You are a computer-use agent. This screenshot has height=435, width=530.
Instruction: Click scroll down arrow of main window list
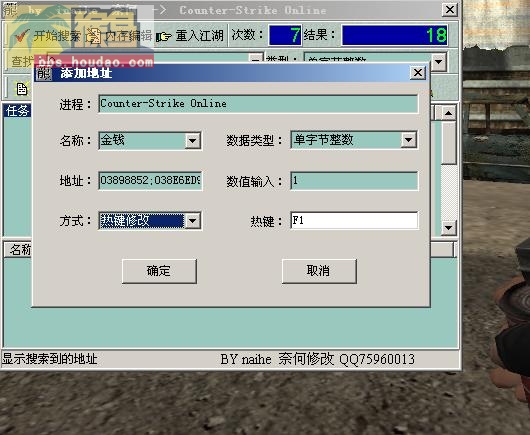[x=449, y=227]
